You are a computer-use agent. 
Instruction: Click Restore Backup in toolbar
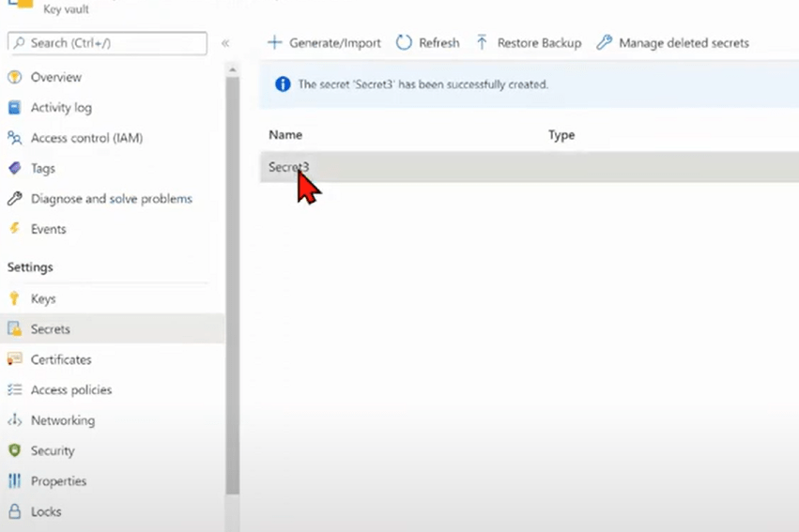click(529, 43)
